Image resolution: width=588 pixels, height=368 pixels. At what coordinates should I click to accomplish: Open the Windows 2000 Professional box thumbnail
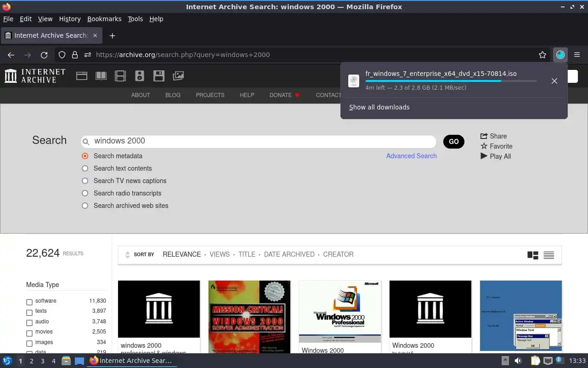[340, 311]
